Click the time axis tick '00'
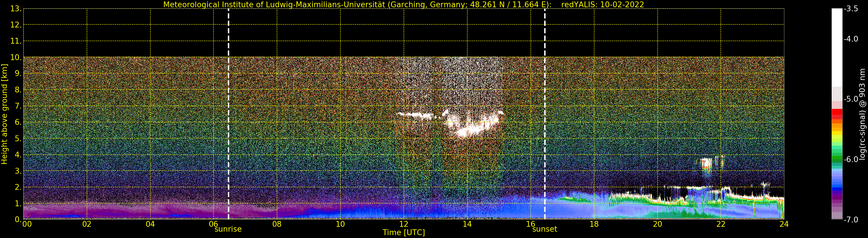This screenshot has height=238, width=868. tap(27, 224)
